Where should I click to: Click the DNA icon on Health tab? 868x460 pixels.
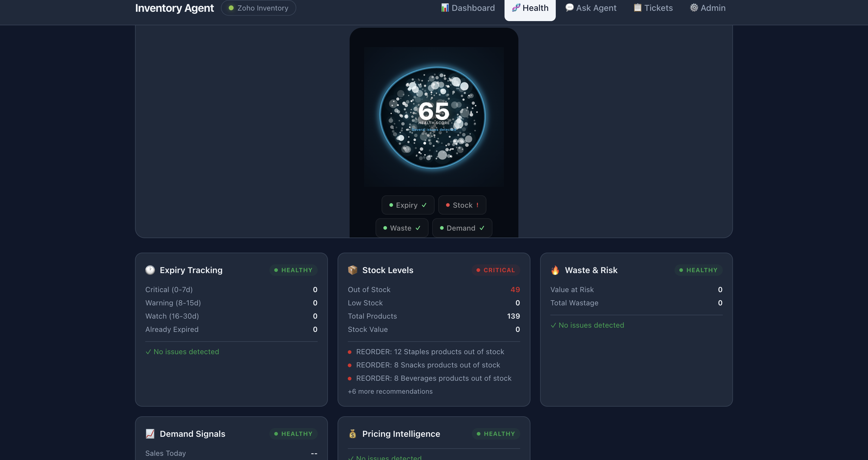pyautogui.click(x=516, y=8)
